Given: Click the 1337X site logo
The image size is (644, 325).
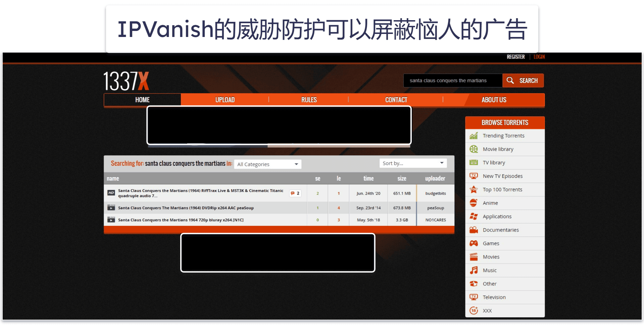Looking at the screenshot, I should coord(126,81).
